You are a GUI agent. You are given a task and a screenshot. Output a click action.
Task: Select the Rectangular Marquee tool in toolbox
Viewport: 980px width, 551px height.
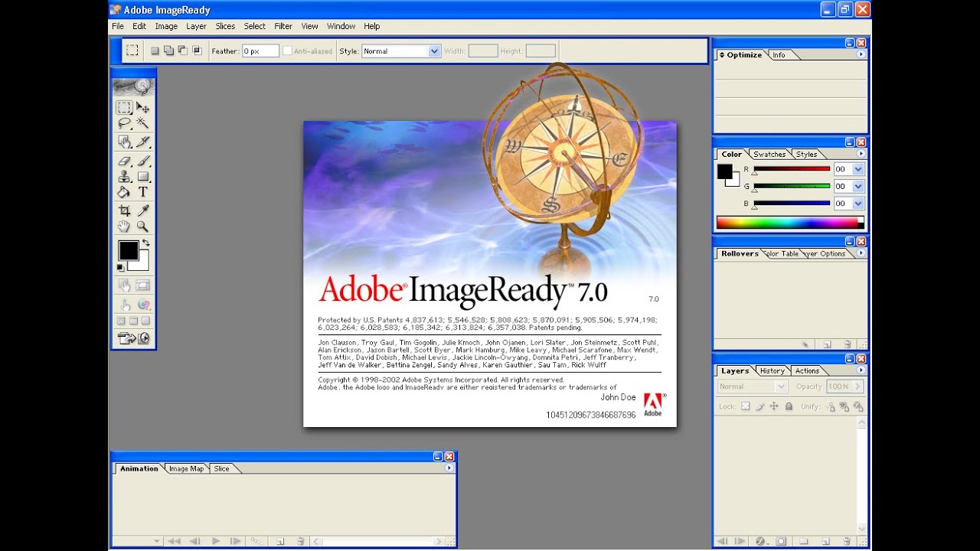(124, 108)
